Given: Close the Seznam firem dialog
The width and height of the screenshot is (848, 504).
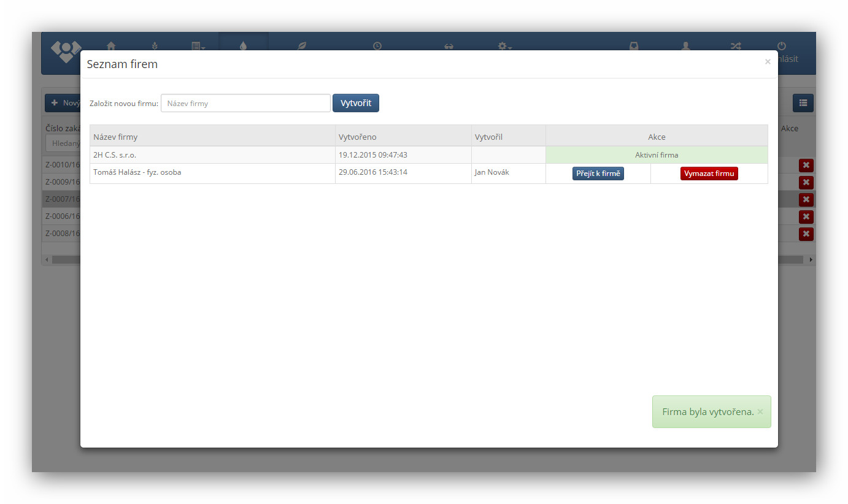Looking at the screenshot, I should 767,62.
